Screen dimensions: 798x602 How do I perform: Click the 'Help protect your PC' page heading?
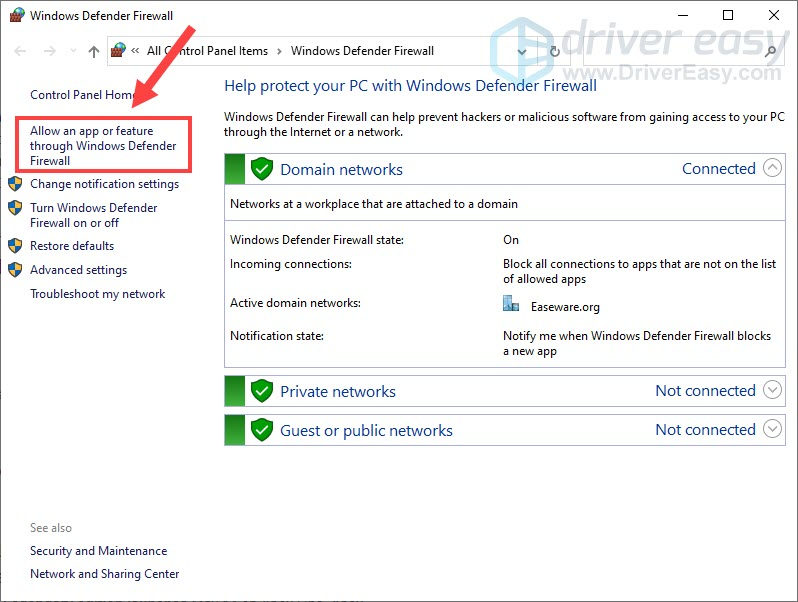410,85
